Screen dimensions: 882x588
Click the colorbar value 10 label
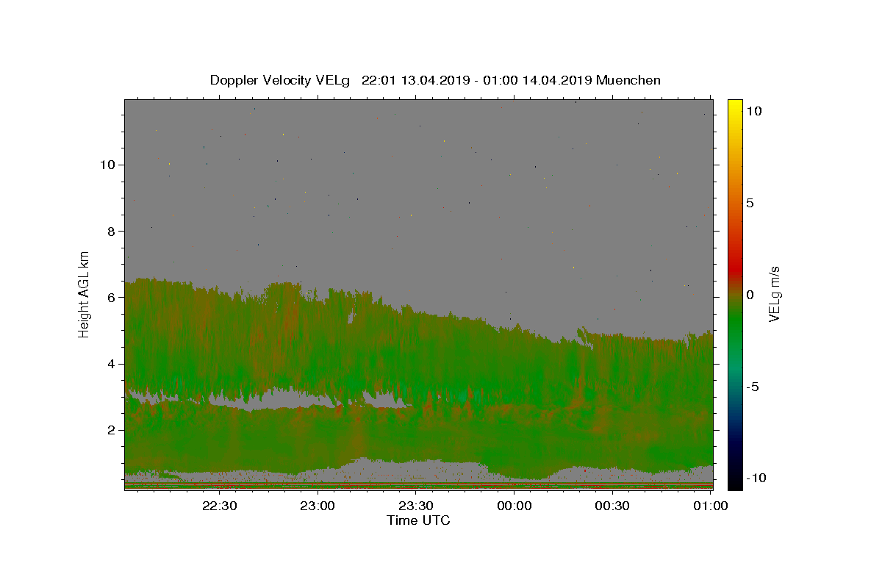click(753, 111)
